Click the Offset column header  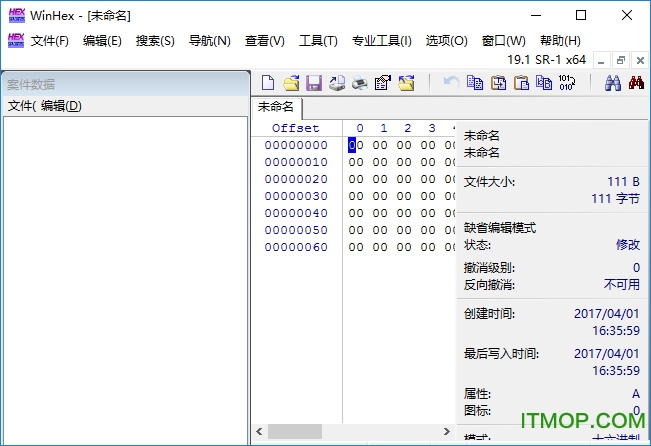coord(296,128)
